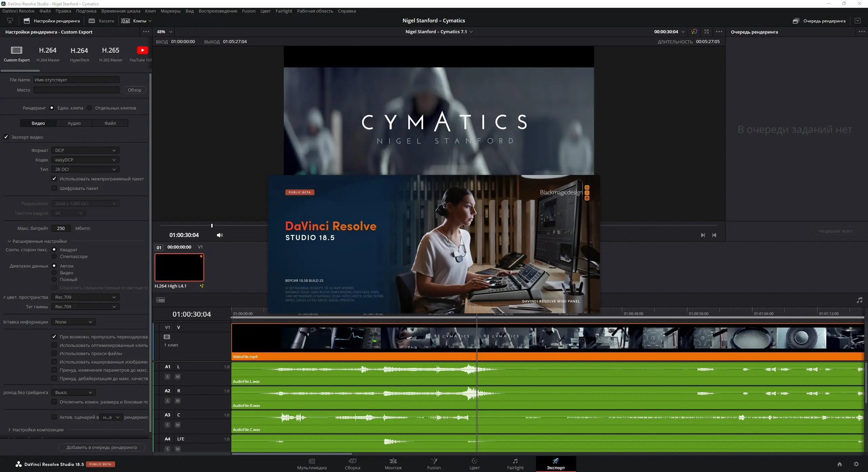This screenshot has height=472, width=868.
Task: Uncheck Использовать прокси-файлы option
Action: tap(54, 353)
